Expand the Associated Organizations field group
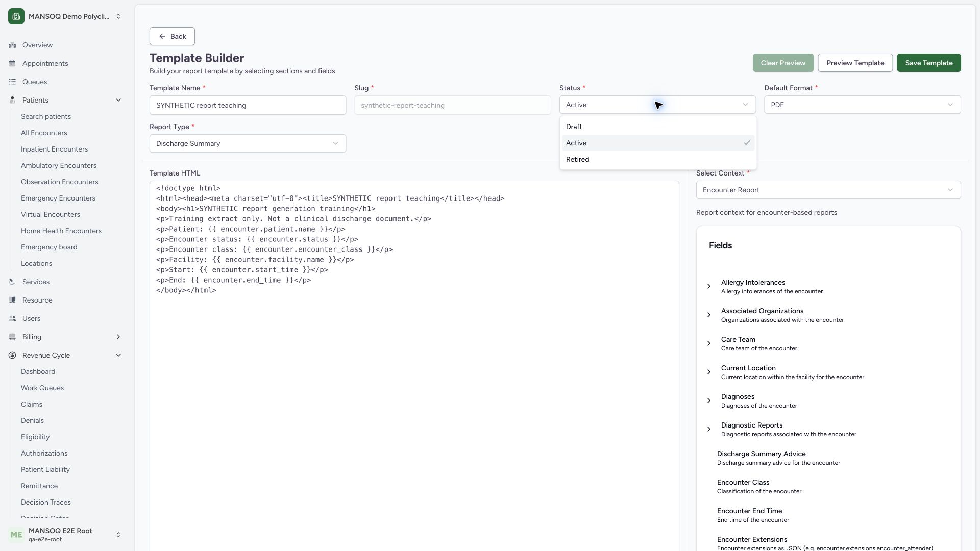 point(709,315)
